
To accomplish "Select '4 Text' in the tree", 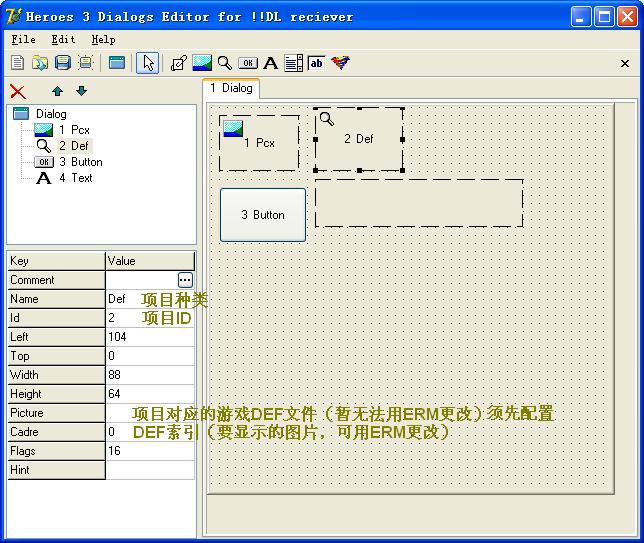I will click(76, 178).
